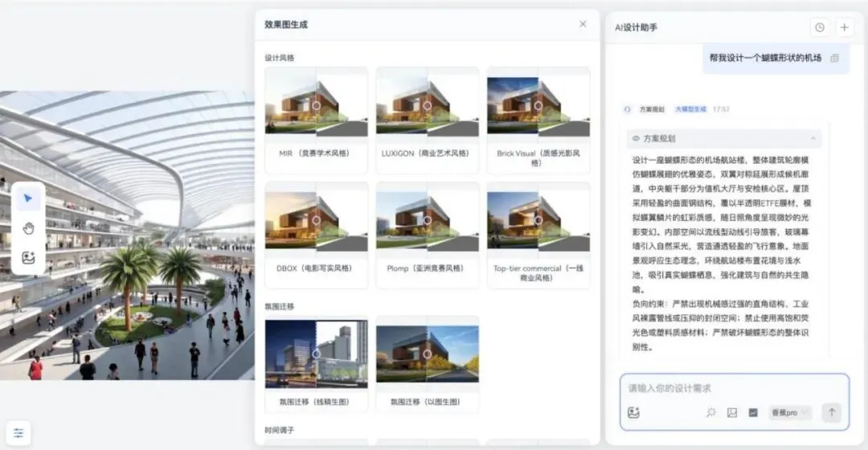Choose the DBOX 电影写实风格 style
This screenshot has height=450, width=868.
316,235
